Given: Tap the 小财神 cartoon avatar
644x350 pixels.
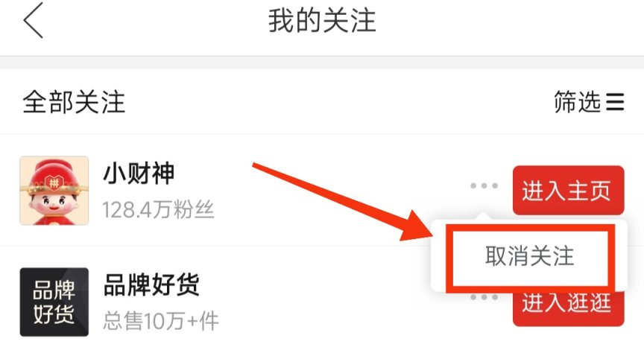Looking at the screenshot, I should click(x=54, y=191).
